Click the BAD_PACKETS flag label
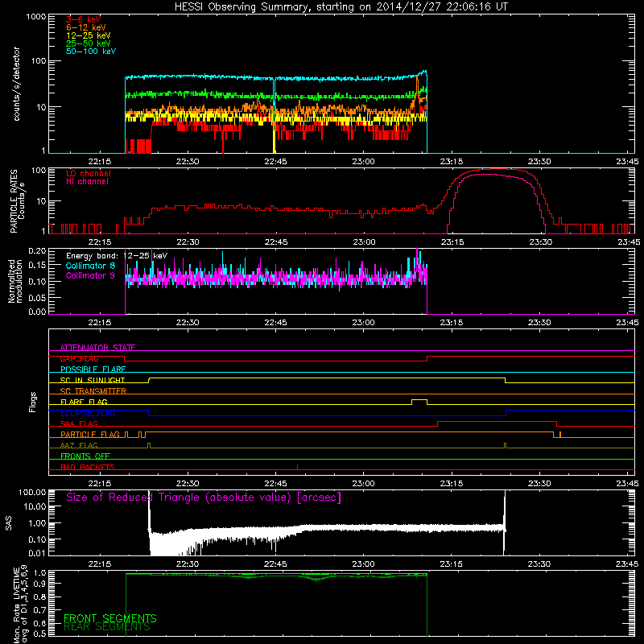The image size is (644, 644). click(88, 467)
